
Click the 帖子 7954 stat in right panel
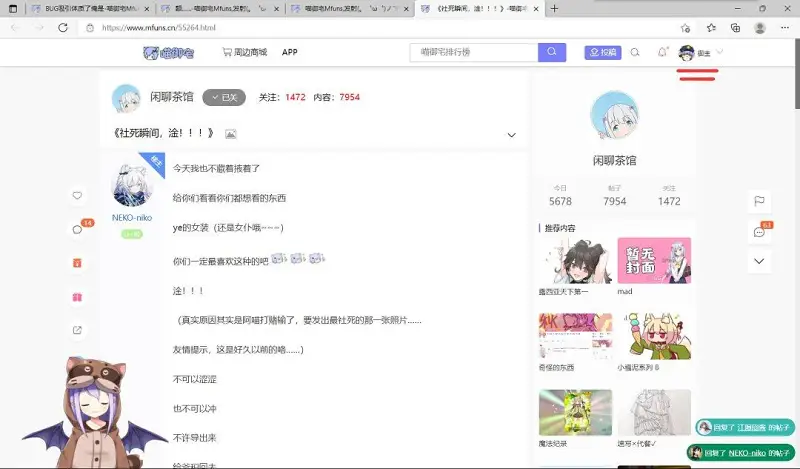614,196
